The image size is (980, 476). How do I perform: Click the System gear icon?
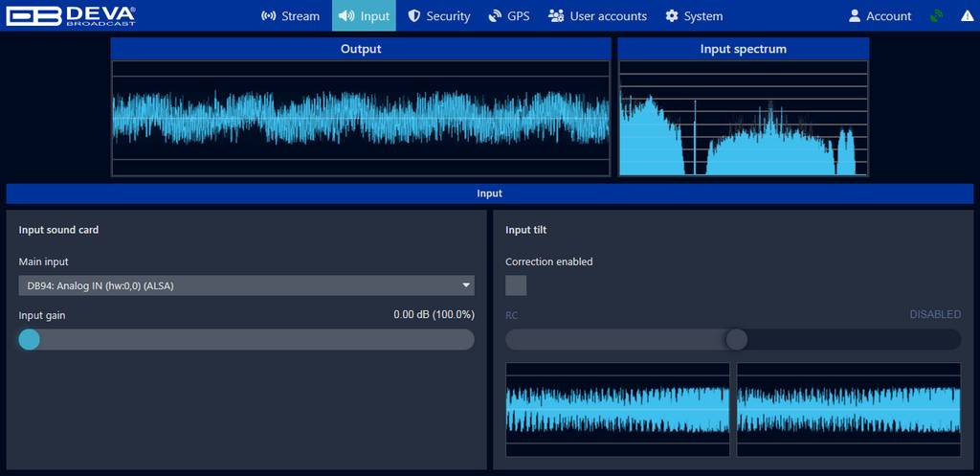[672, 16]
